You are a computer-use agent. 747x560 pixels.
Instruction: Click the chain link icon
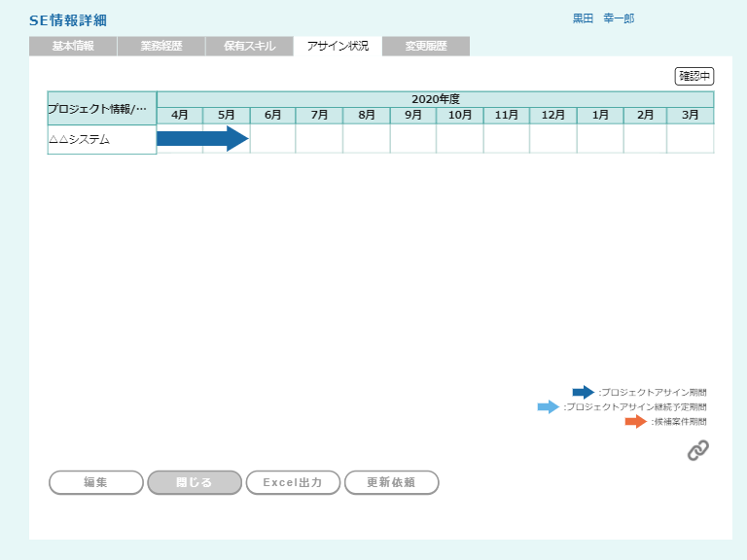[x=697, y=450]
